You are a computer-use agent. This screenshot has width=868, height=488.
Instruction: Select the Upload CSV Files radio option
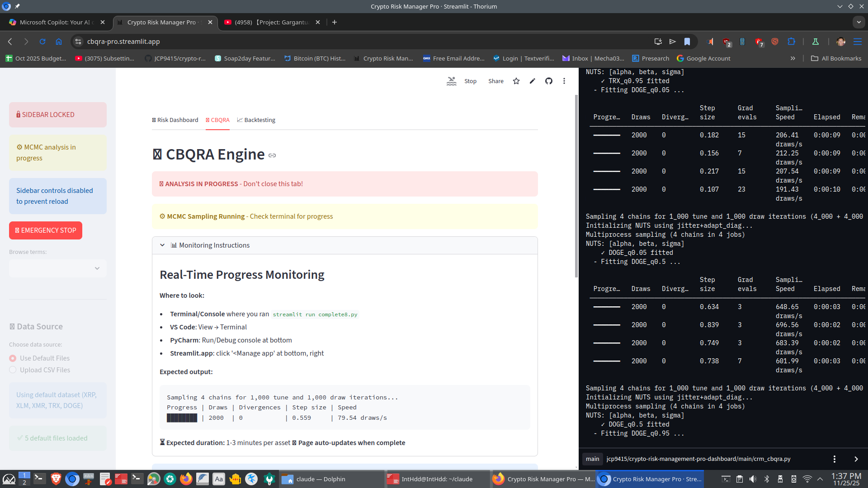click(x=13, y=370)
